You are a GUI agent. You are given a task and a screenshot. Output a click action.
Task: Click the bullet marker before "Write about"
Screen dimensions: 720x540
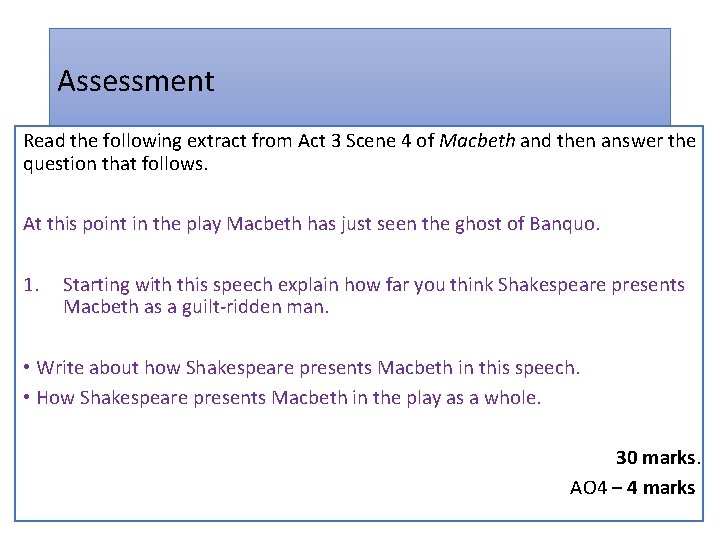coord(27,367)
